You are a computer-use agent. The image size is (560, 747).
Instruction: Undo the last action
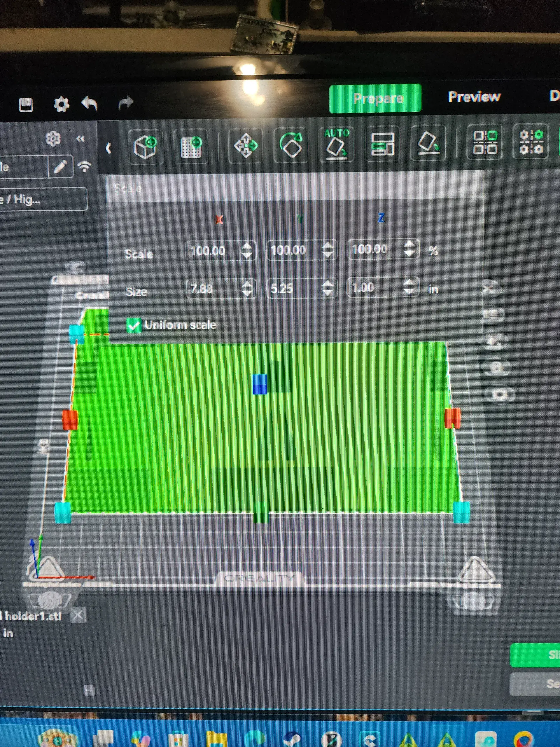(x=90, y=103)
